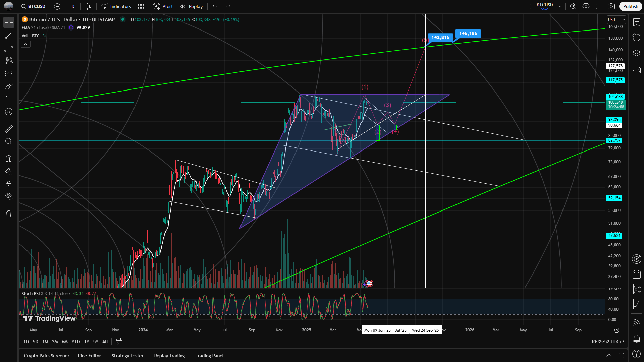Image resolution: width=644 pixels, height=362 pixels.
Task: Redo the chart action
Action: [x=228, y=6]
